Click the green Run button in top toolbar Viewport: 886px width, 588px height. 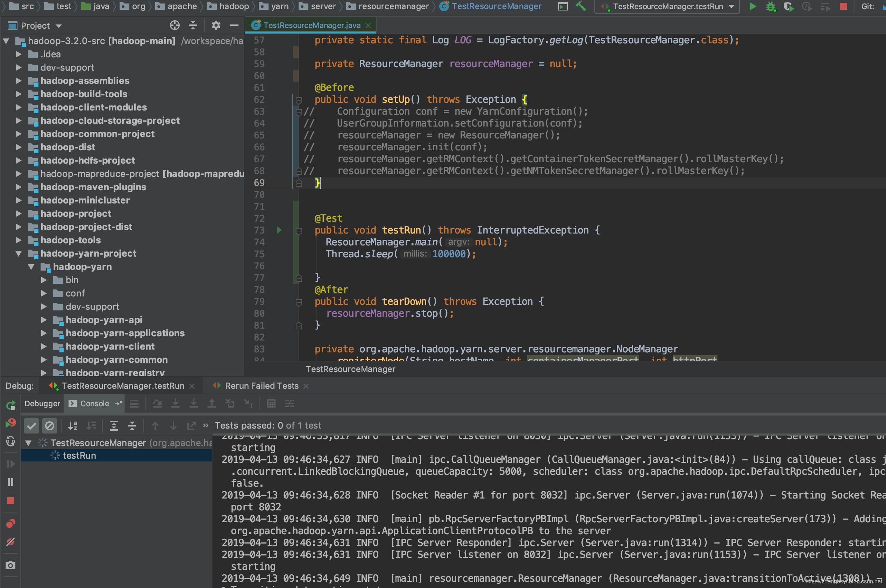coord(752,6)
